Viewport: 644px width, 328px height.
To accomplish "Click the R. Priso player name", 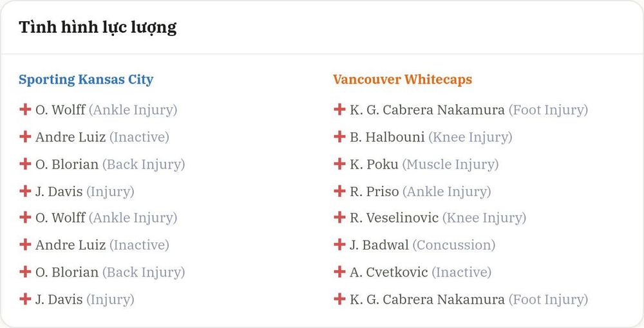I will [x=374, y=191].
